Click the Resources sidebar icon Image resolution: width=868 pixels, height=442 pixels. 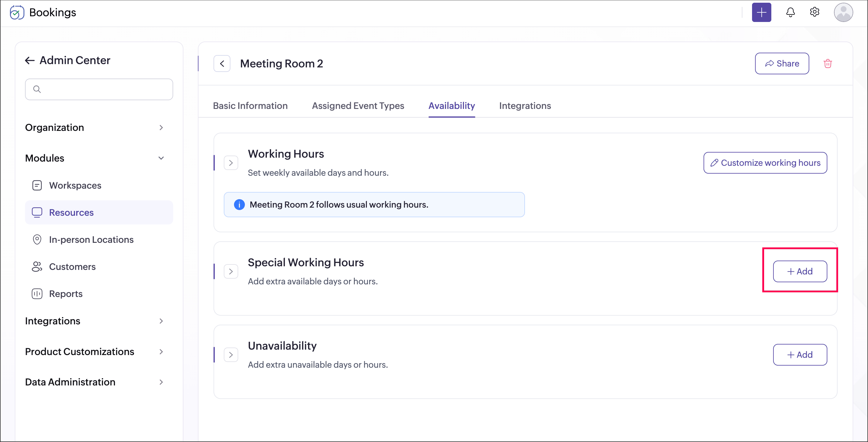37,212
